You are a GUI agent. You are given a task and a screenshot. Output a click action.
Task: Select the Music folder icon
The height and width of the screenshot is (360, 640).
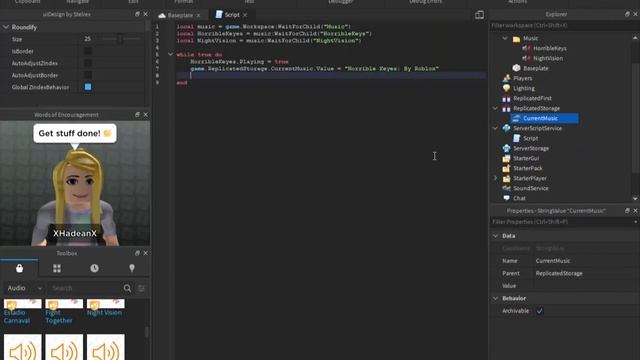(x=516, y=39)
